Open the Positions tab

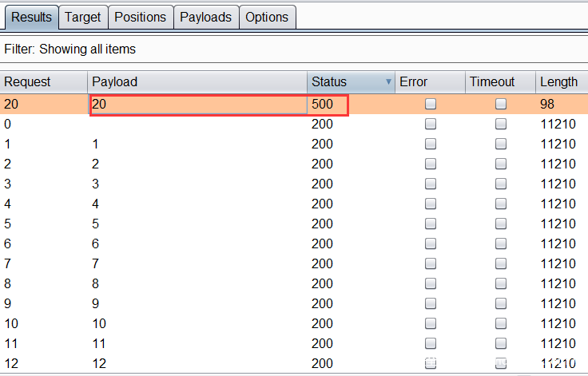140,17
